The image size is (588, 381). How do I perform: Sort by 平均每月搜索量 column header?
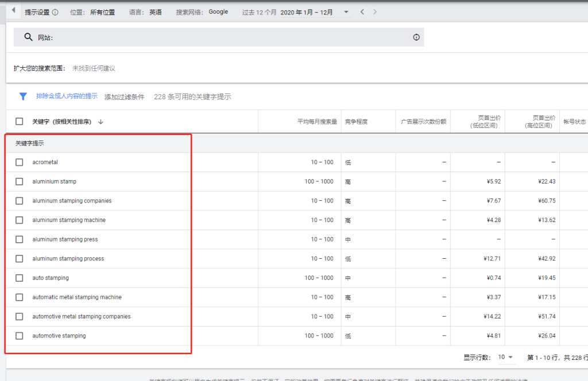click(x=317, y=122)
